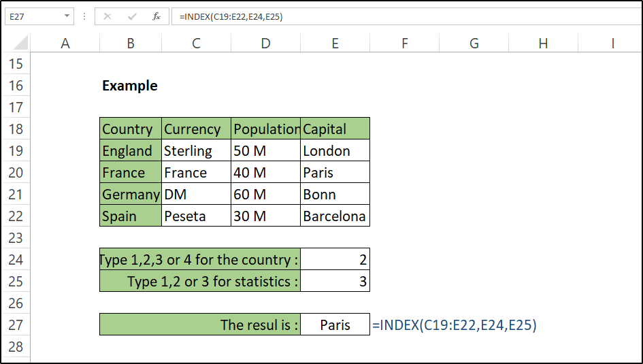Select row 20 header

[x=16, y=172]
